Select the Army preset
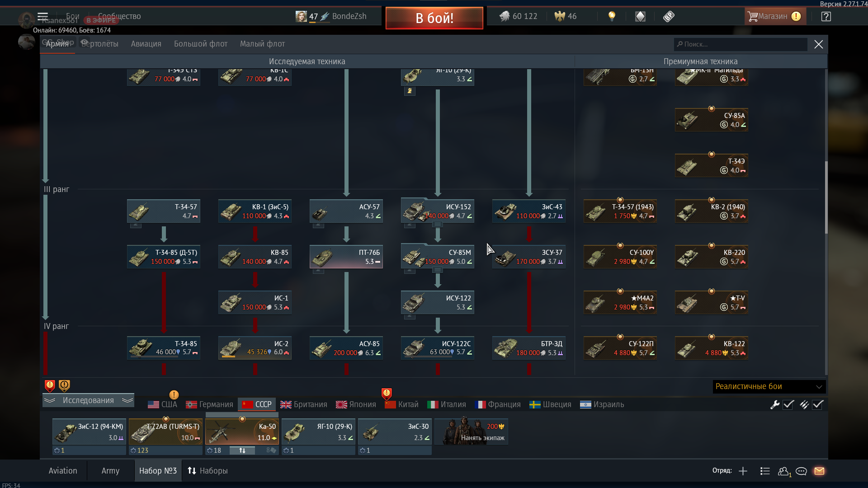 (110, 471)
